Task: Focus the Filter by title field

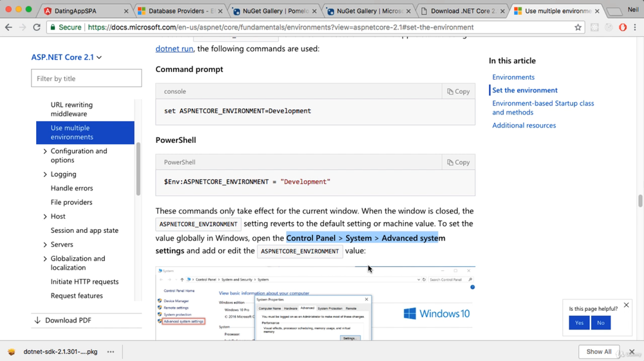Action: (86, 79)
